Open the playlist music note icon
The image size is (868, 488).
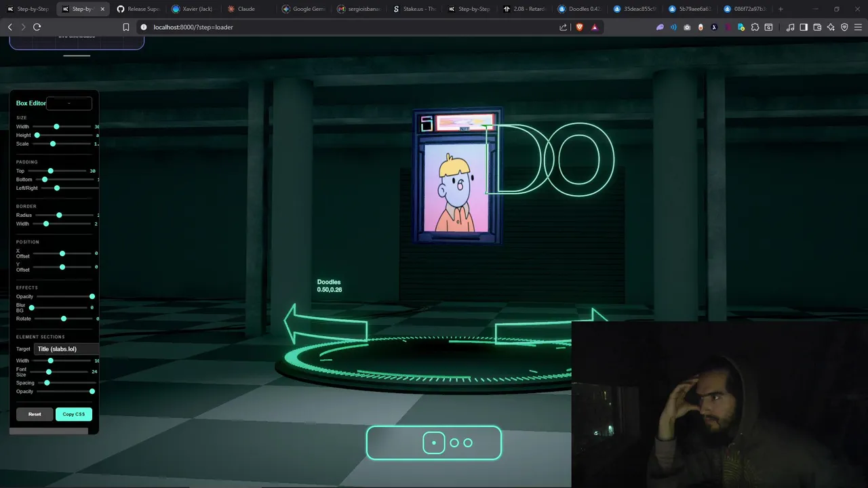point(790,27)
